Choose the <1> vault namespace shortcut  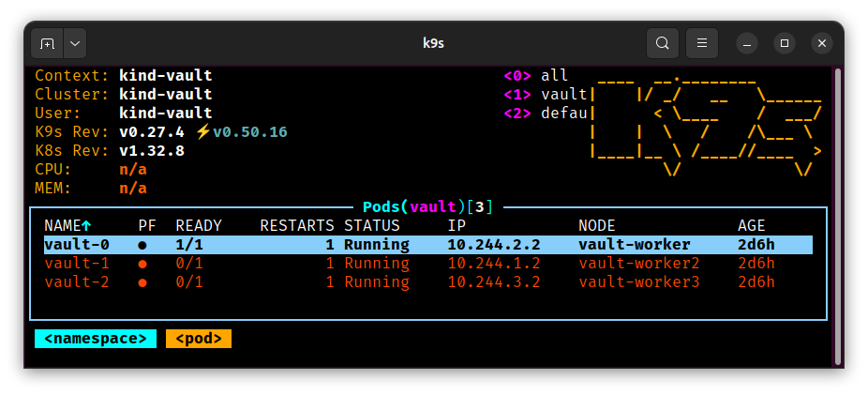pos(546,95)
